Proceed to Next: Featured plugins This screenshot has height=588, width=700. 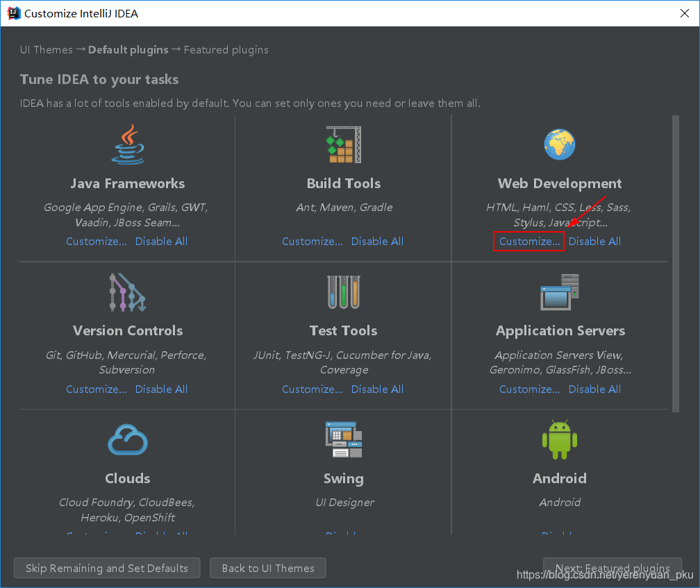coord(612,568)
